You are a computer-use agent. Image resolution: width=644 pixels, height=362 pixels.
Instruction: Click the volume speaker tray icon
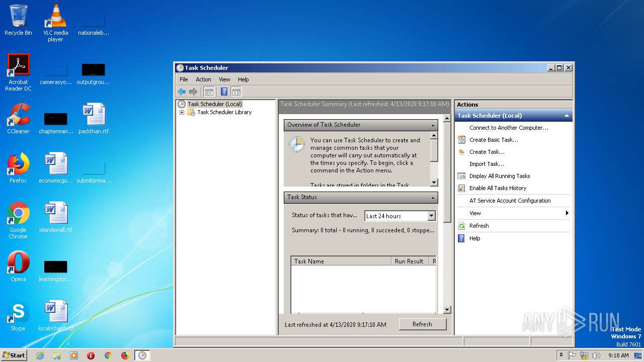596,355
